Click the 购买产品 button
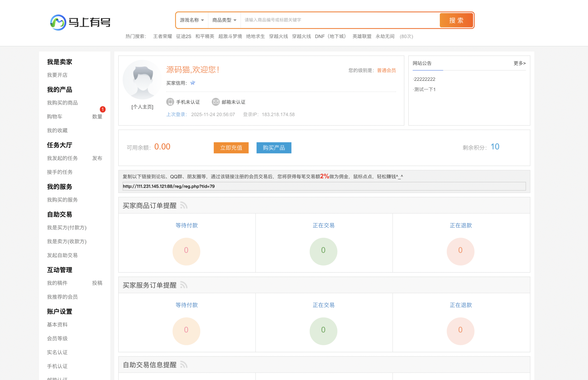Viewport: 588px width, 380px height. tap(274, 148)
